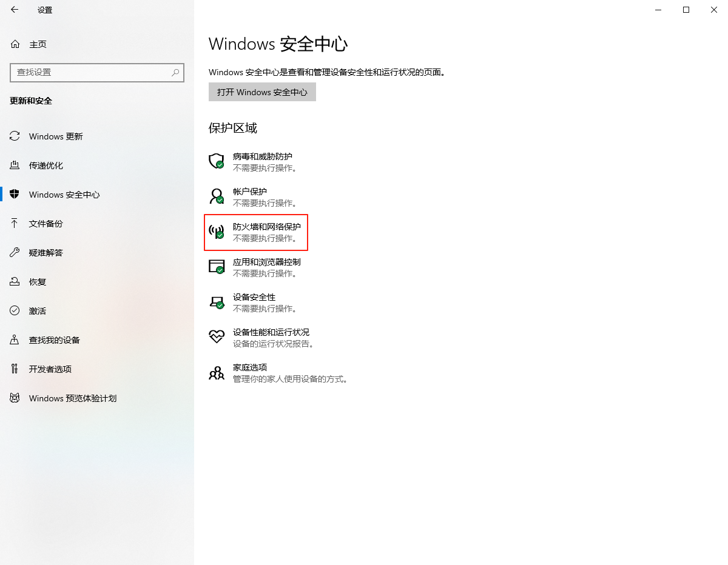Click the 激活 checkmark circle icon
The height and width of the screenshot is (565, 728).
click(15, 311)
